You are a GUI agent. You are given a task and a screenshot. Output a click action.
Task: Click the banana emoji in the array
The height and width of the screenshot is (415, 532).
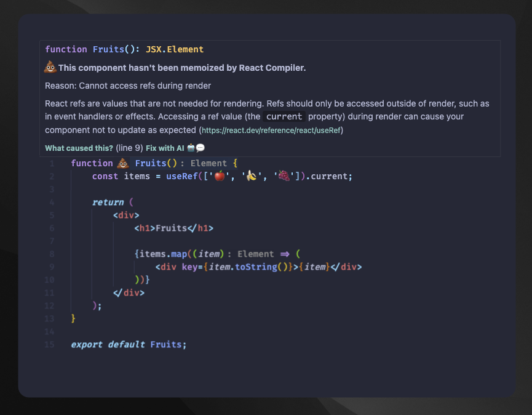coord(252,176)
